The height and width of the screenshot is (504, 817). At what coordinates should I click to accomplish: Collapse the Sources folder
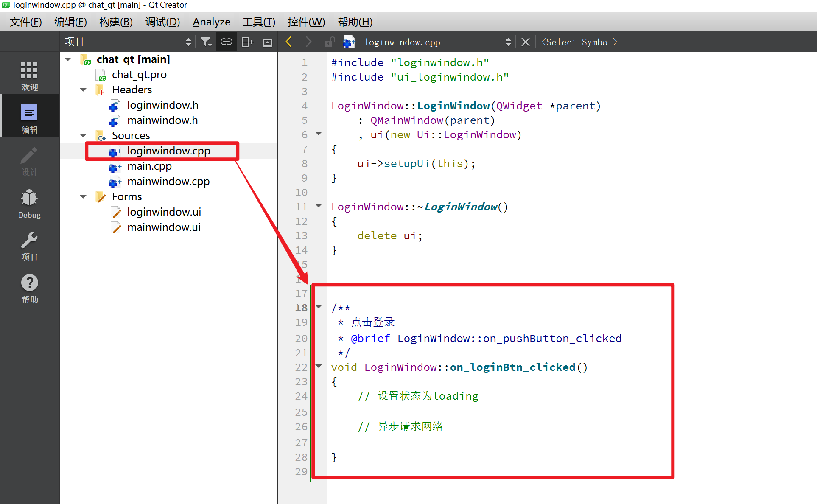pyautogui.click(x=83, y=136)
